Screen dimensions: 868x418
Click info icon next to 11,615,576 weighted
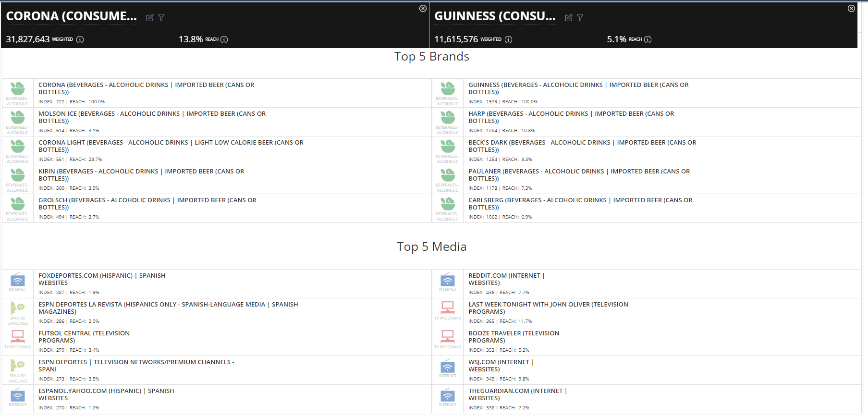(x=509, y=39)
